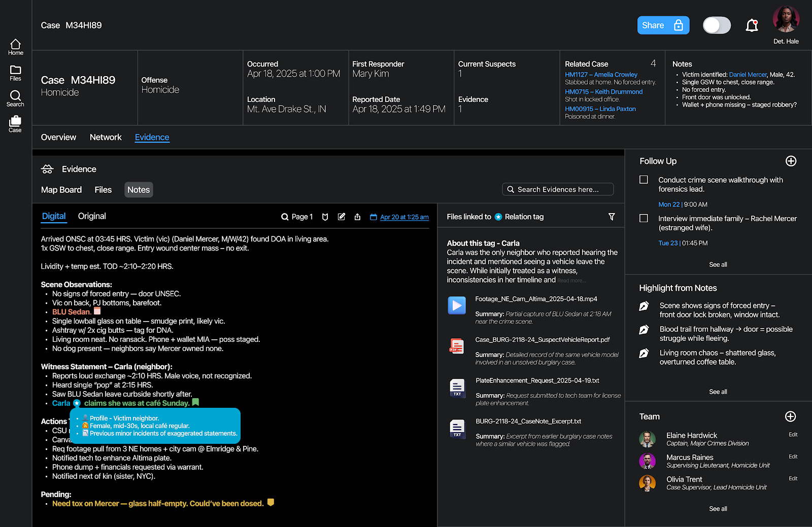This screenshot has height=527, width=812.
Task: Edit Marcus Raines team entry
Action: click(x=793, y=457)
